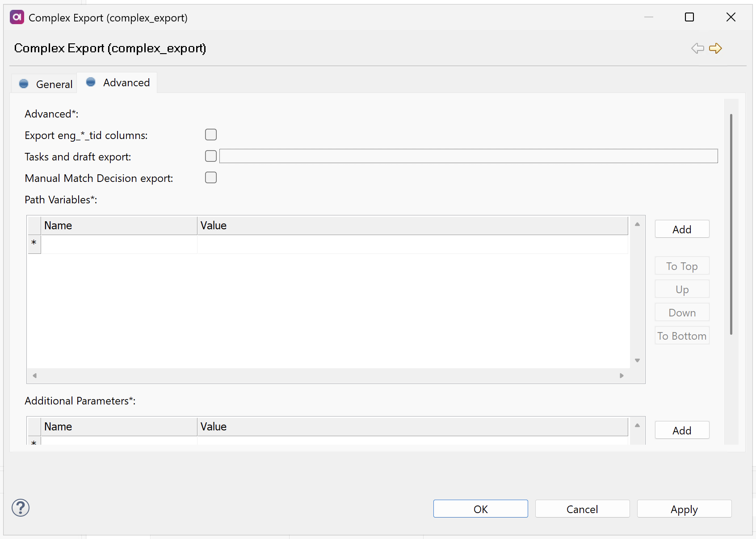
Task: Add a new Path Variable row
Action: 681,229
